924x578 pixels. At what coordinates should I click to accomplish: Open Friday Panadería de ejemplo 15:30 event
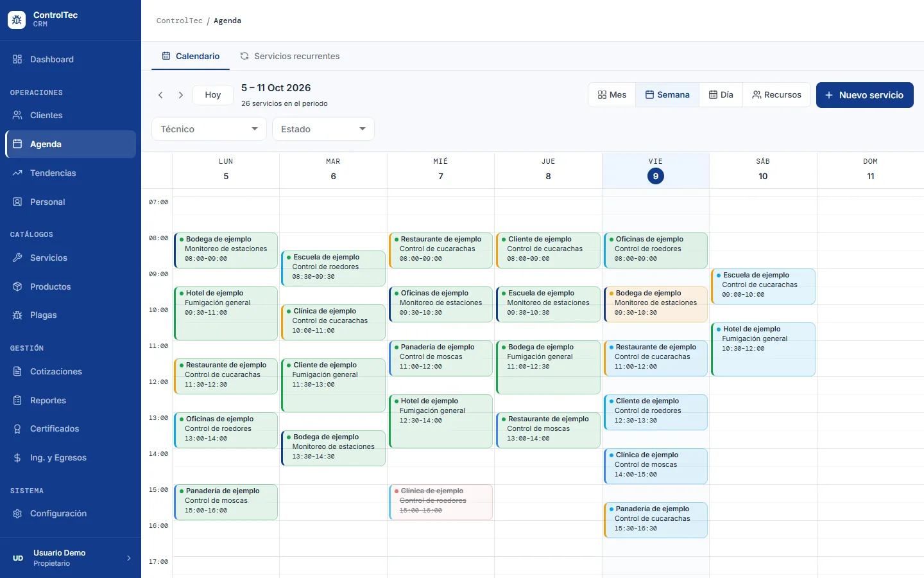coord(656,520)
